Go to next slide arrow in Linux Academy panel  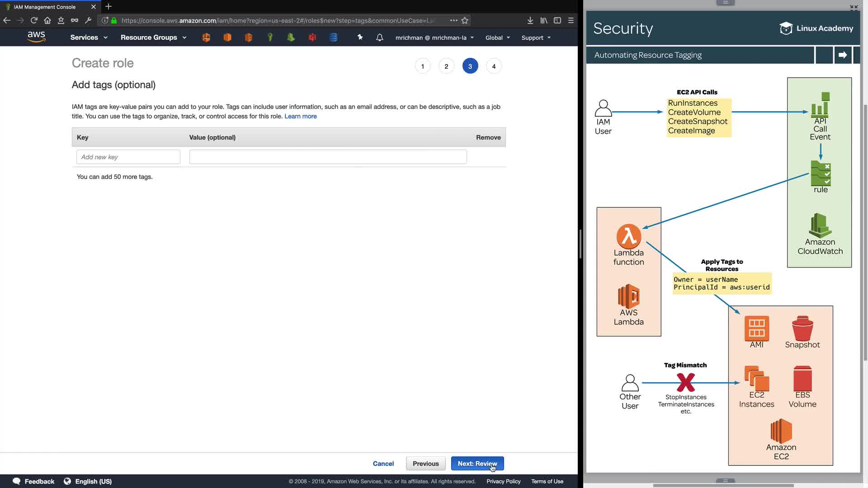tap(843, 55)
